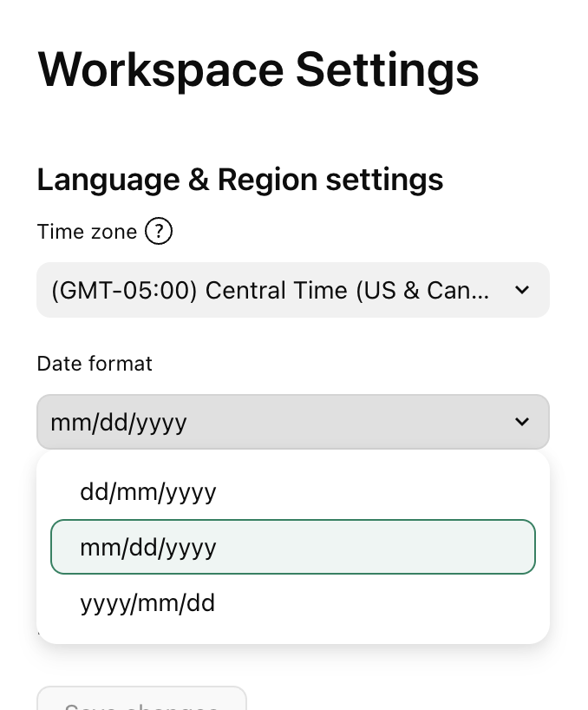Screen dimensions: 588x710
Task: Choose the highlighted mm/dd/yyyy list option
Action: (x=292, y=547)
